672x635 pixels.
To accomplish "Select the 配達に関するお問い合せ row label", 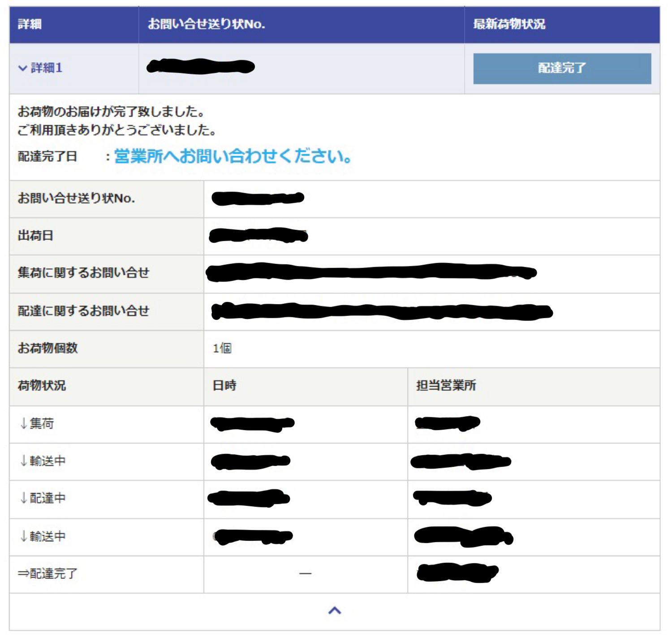I will click(83, 311).
